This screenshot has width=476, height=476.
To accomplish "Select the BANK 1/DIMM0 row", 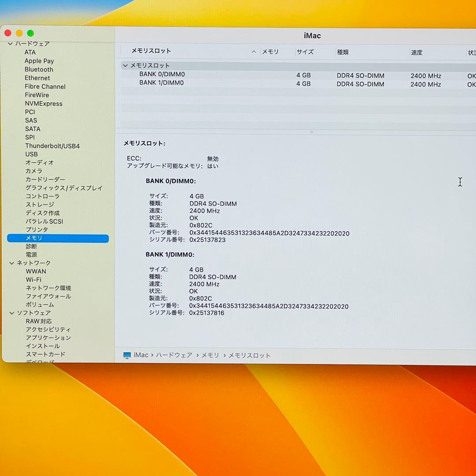I will coord(163,83).
